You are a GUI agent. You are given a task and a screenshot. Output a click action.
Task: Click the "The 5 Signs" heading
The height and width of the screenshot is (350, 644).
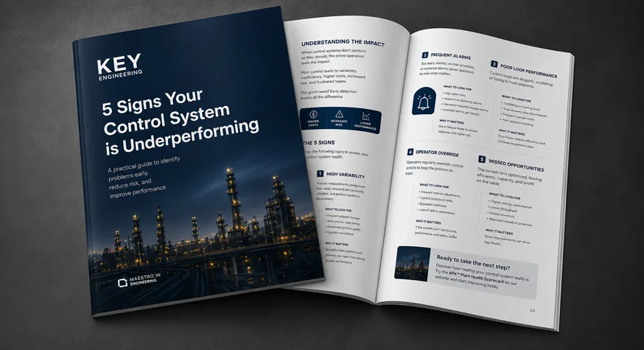coord(319,142)
